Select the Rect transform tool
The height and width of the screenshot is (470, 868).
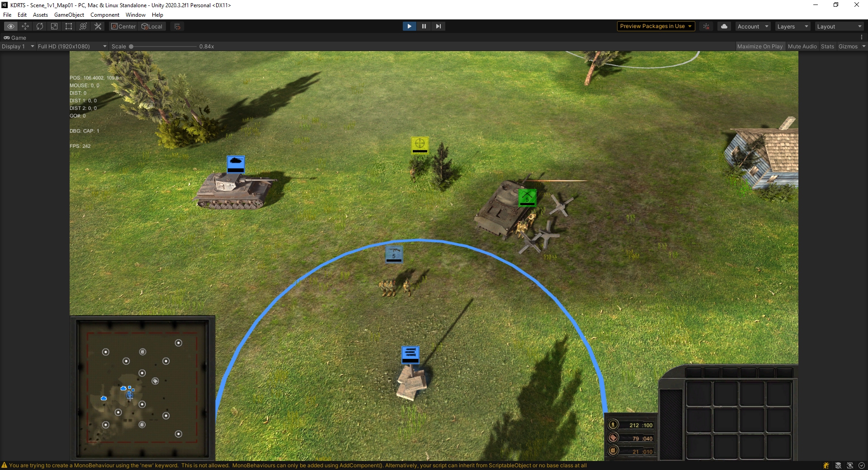click(x=69, y=26)
